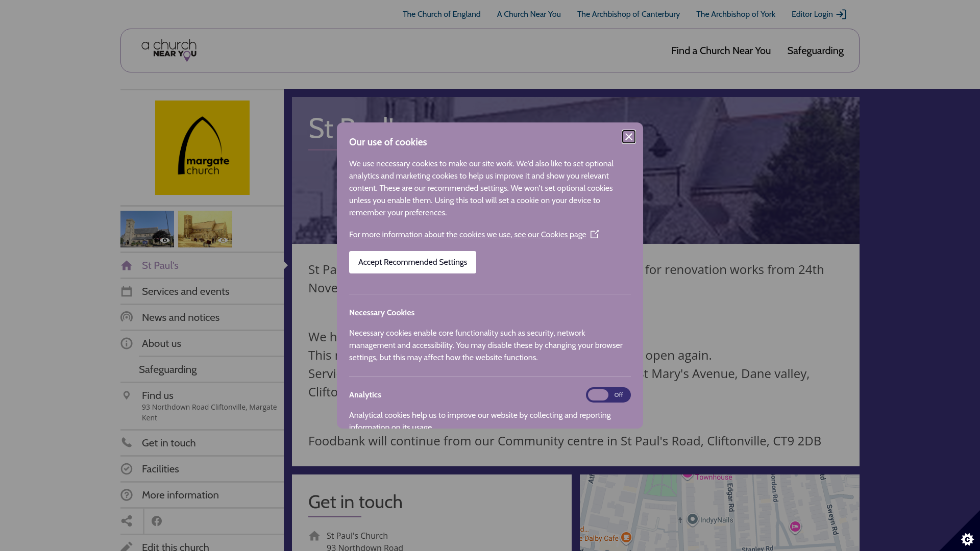Screen dimensions: 980x551
Task: Open More information sidebar item
Action: 202,495
